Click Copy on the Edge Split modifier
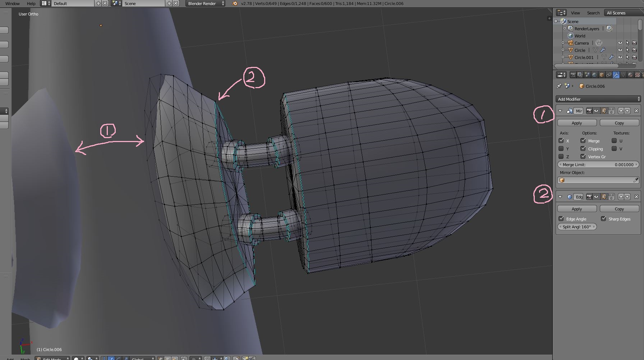This screenshot has height=360, width=644. [x=619, y=209]
